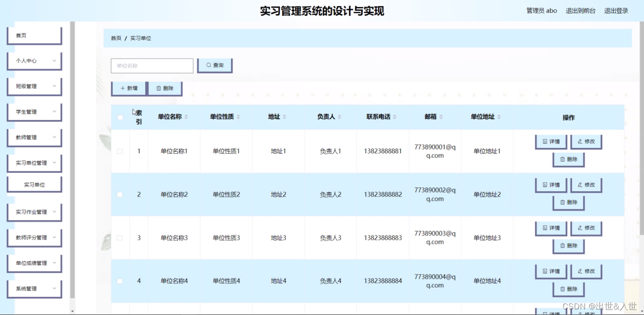644x315 pixels.
Task: Expand 系统管理 sidebar menu
Action: tap(34, 289)
